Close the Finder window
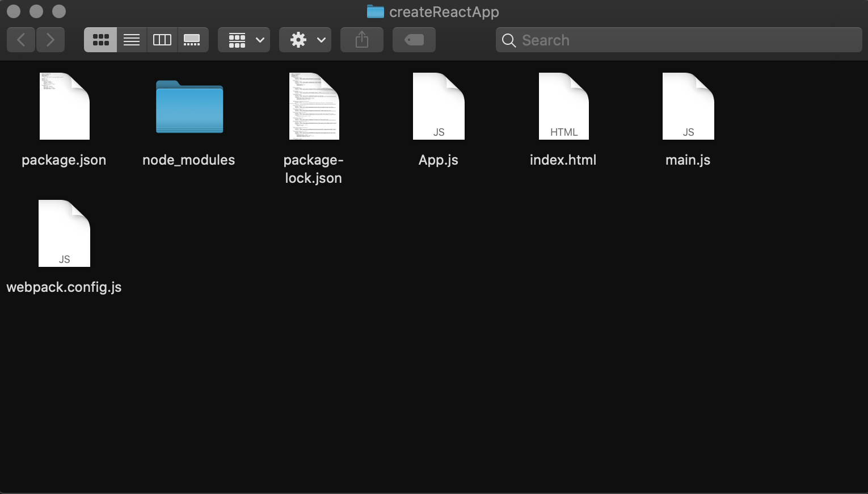The height and width of the screenshot is (494, 868). [14, 11]
